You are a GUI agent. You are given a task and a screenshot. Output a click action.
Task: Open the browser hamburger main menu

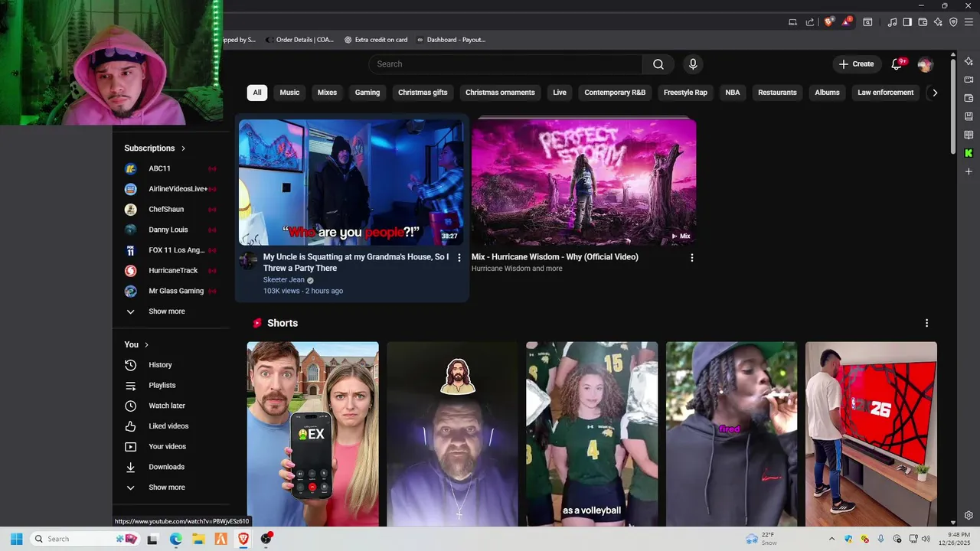pos(969,22)
